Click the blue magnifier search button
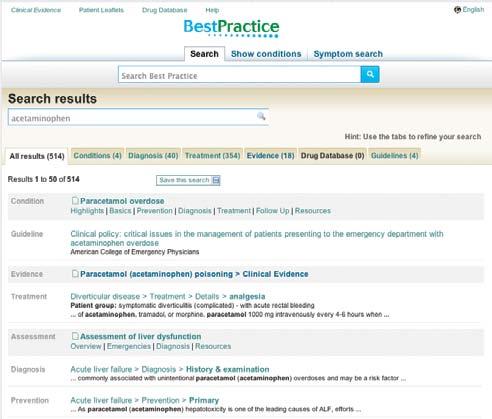The height and width of the screenshot is (419, 492). [370, 74]
